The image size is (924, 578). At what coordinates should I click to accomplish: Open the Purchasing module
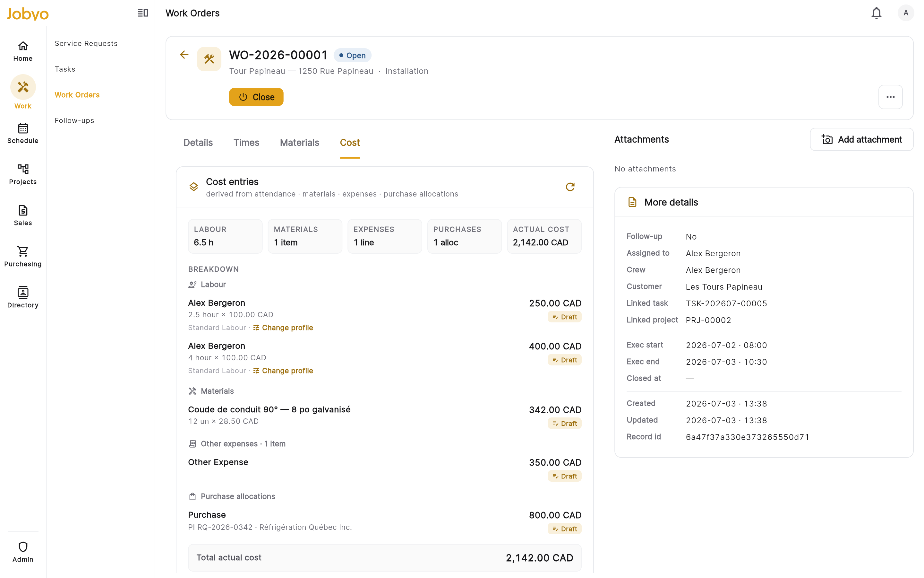click(23, 257)
